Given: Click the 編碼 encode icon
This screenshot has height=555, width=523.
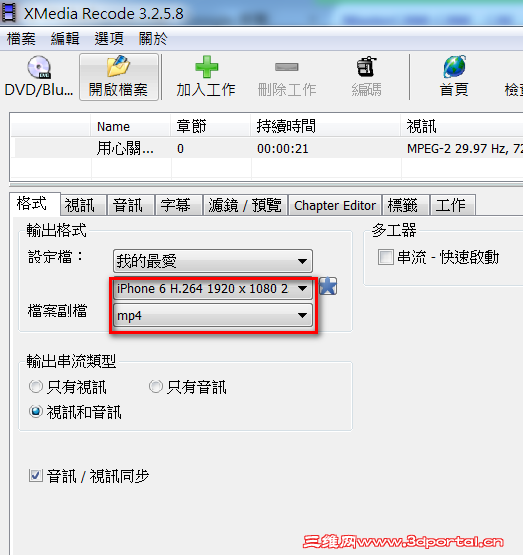Looking at the screenshot, I should coord(366,67).
